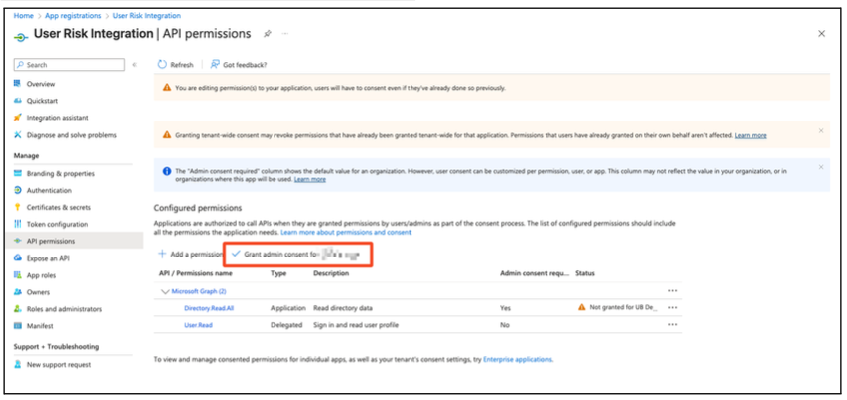This screenshot has width=847, height=400.
Task: Open the User.Read permission
Action: [x=198, y=325]
